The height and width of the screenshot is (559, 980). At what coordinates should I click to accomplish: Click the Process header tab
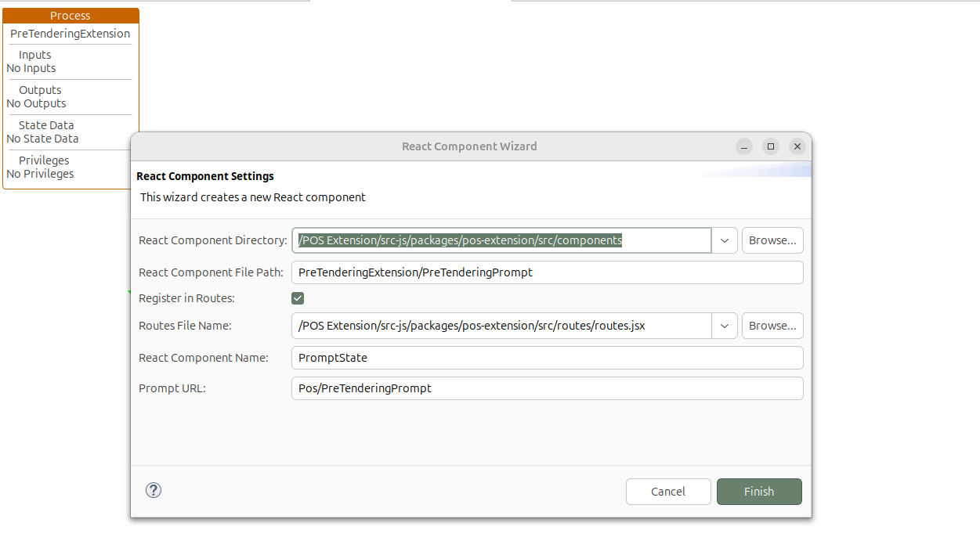(x=70, y=15)
